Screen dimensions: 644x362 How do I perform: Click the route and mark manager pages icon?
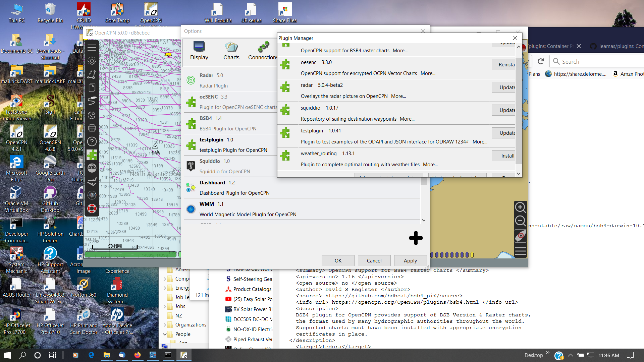click(92, 87)
